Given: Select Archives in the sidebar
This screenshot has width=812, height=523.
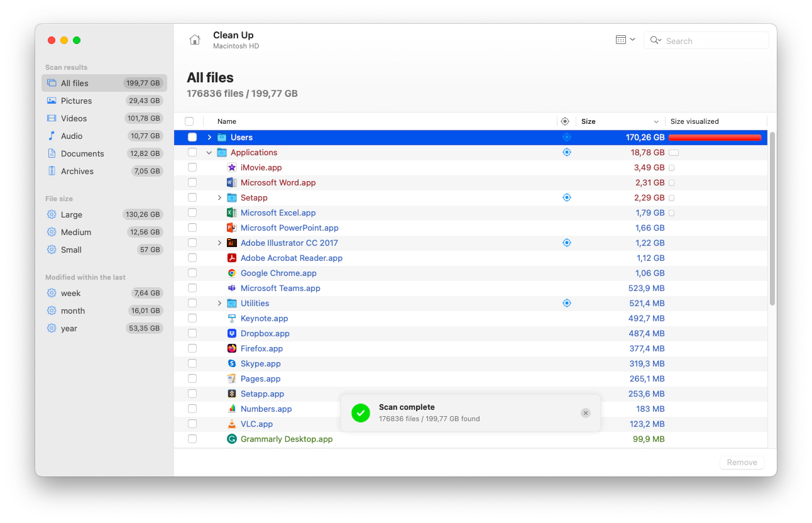Looking at the screenshot, I should click(104, 171).
